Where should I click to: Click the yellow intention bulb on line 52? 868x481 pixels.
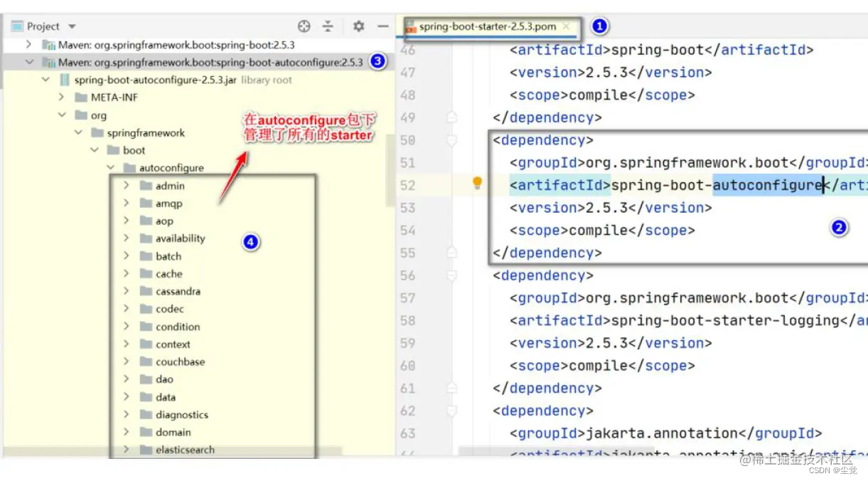[478, 184]
